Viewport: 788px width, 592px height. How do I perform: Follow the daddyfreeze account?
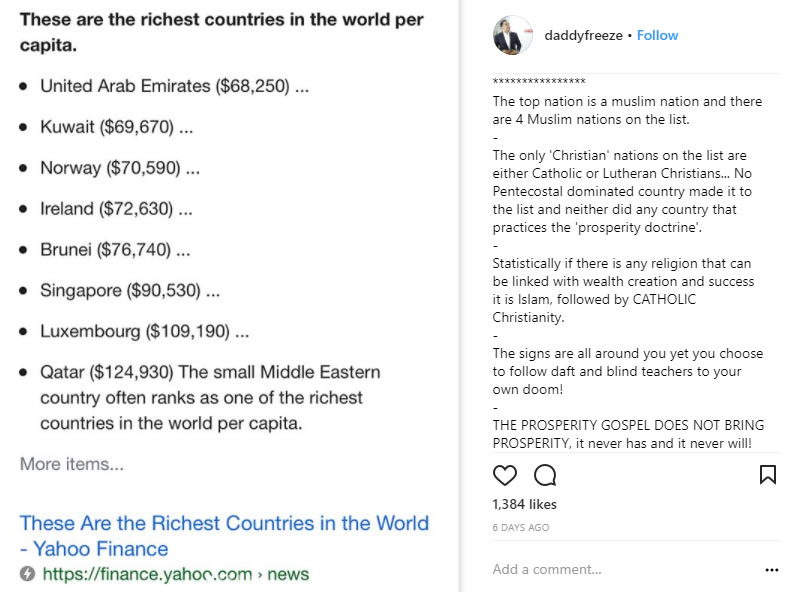click(657, 35)
